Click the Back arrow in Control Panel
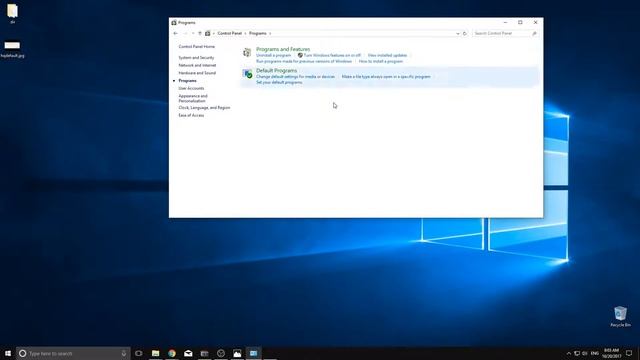Image resolution: width=640 pixels, height=360 pixels. point(176,33)
